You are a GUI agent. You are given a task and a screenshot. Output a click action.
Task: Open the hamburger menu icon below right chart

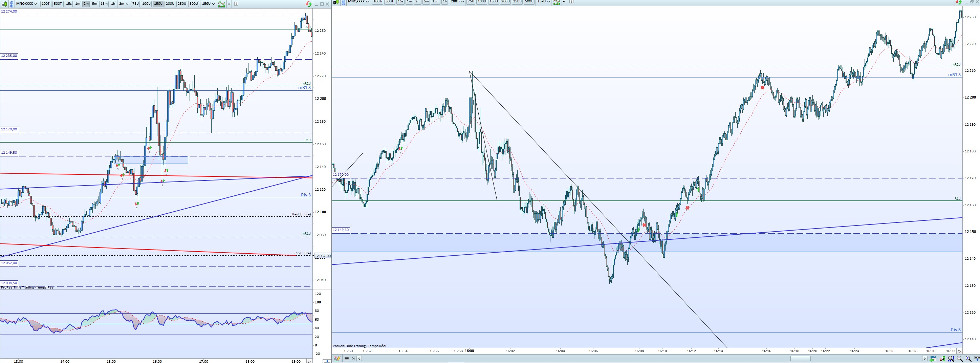click(347, 359)
